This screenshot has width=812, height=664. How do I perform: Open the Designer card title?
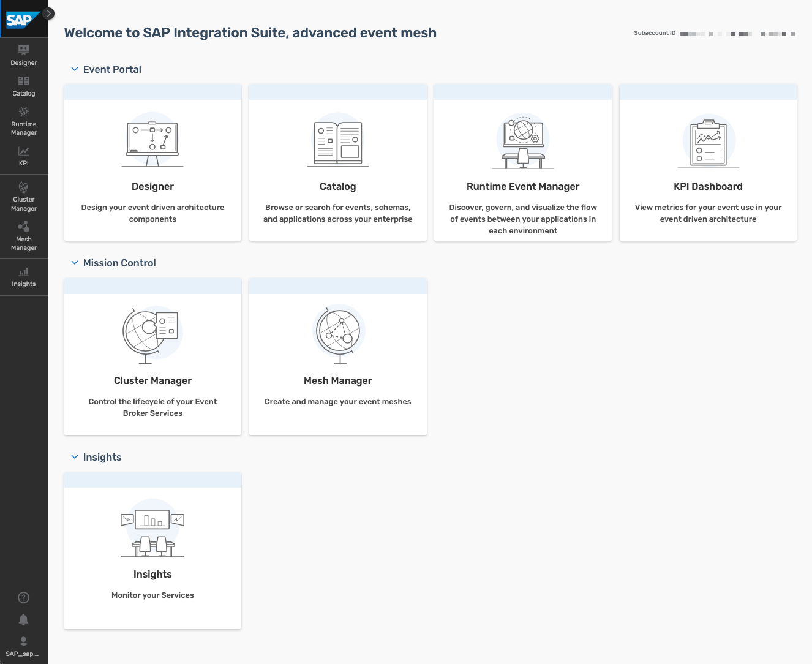click(152, 186)
